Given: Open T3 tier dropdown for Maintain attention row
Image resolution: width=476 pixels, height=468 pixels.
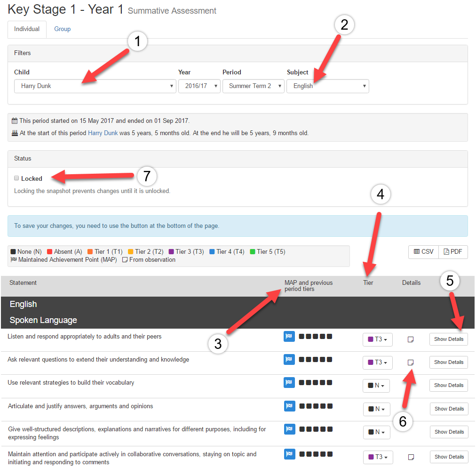Looking at the screenshot, I should coord(378,457).
